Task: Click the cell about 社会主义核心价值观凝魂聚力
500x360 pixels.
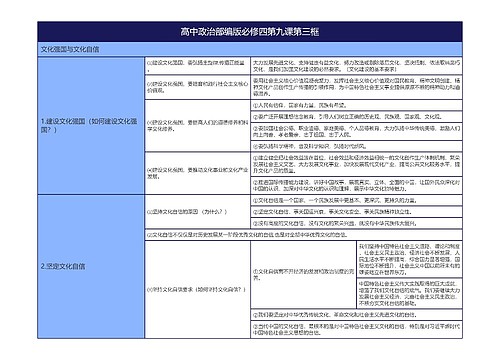Action: [356, 87]
